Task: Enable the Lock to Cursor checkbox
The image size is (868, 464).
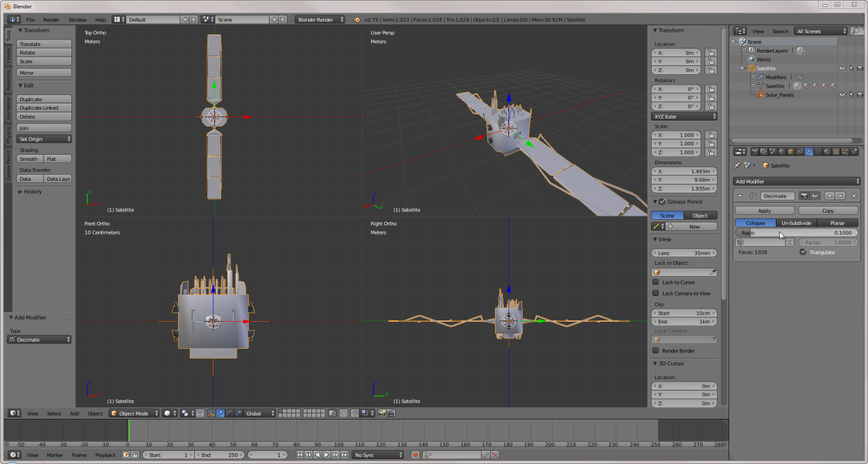Action: 656,282
